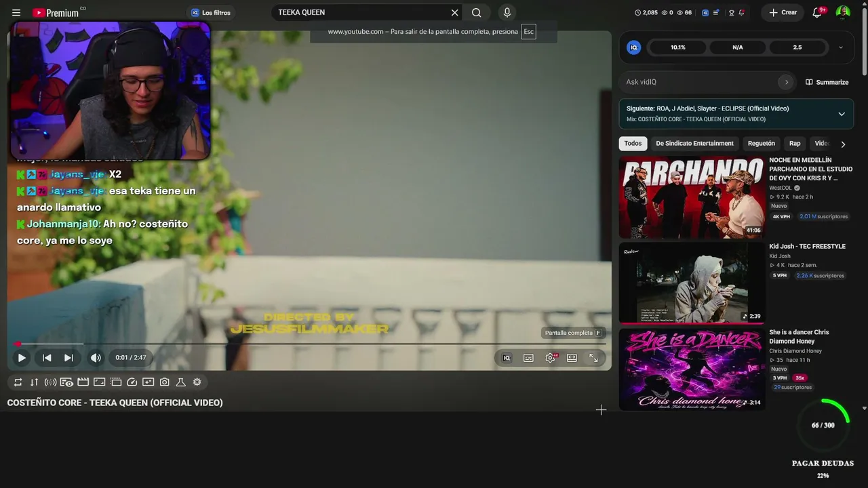Click the dashed-frame tool icon
This screenshot has width=868, height=488.
[x=115, y=382]
